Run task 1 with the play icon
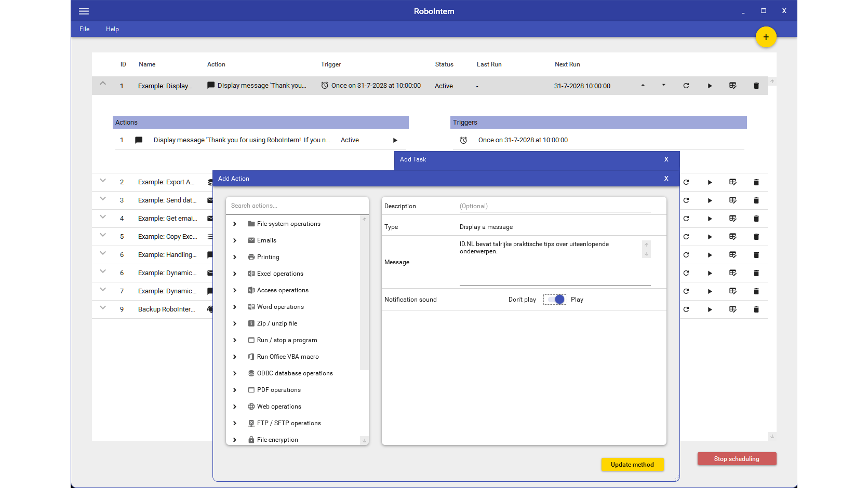Screen dimensions: 868x488 pos(710,86)
